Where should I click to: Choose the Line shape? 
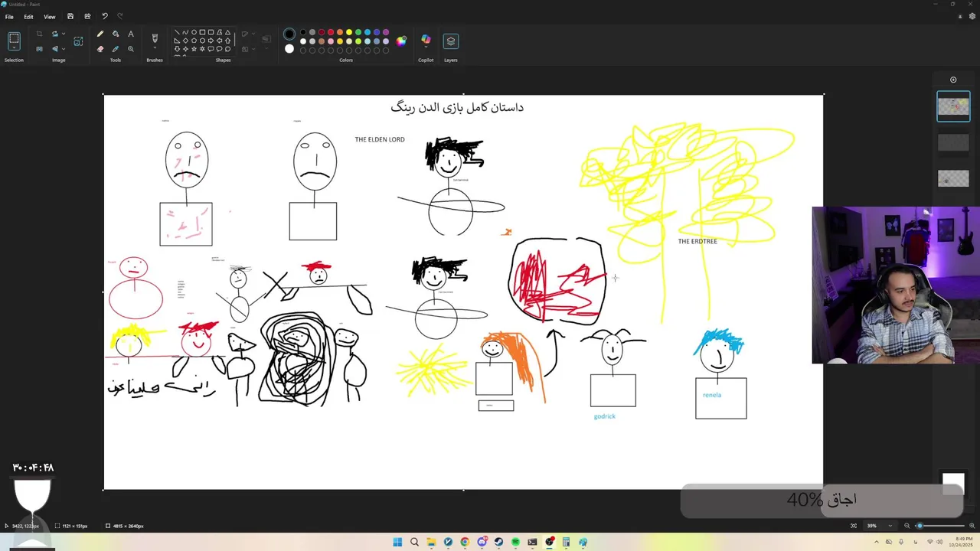(x=178, y=33)
